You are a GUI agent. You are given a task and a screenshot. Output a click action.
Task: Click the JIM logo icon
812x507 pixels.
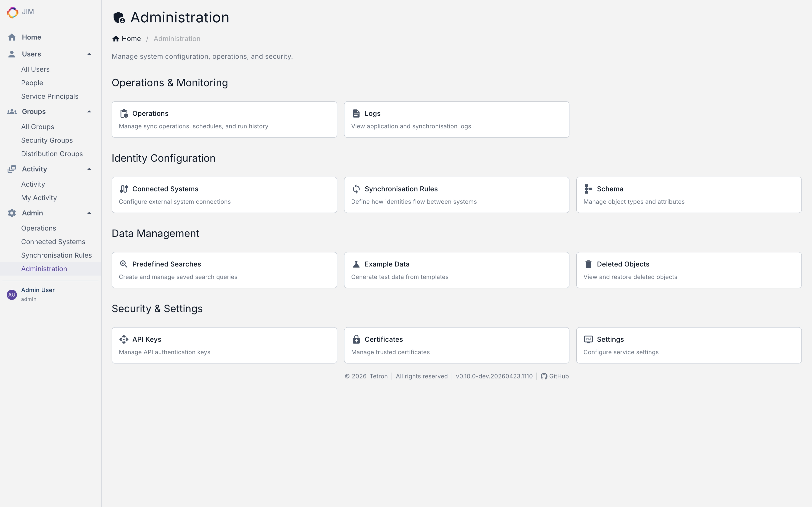tap(12, 12)
